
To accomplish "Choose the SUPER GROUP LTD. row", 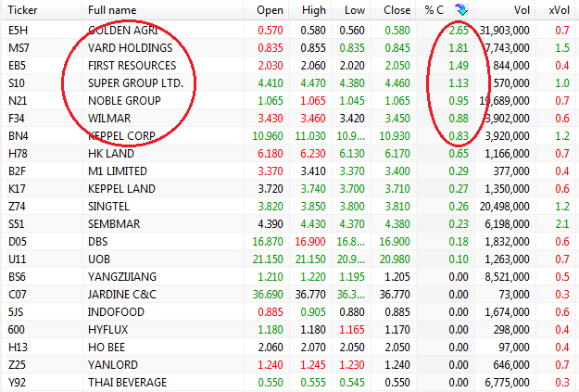I will point(135,83).
